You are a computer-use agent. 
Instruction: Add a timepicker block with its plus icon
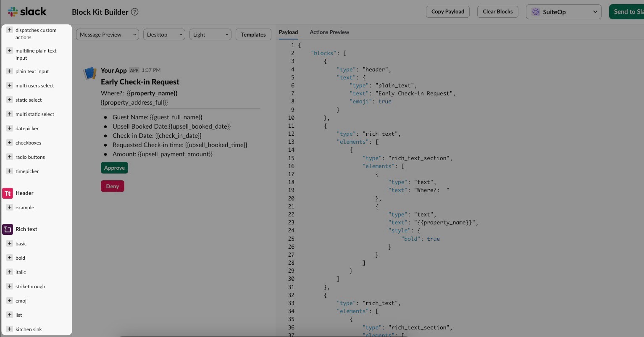pyautogui.click(x=9, y=171)
